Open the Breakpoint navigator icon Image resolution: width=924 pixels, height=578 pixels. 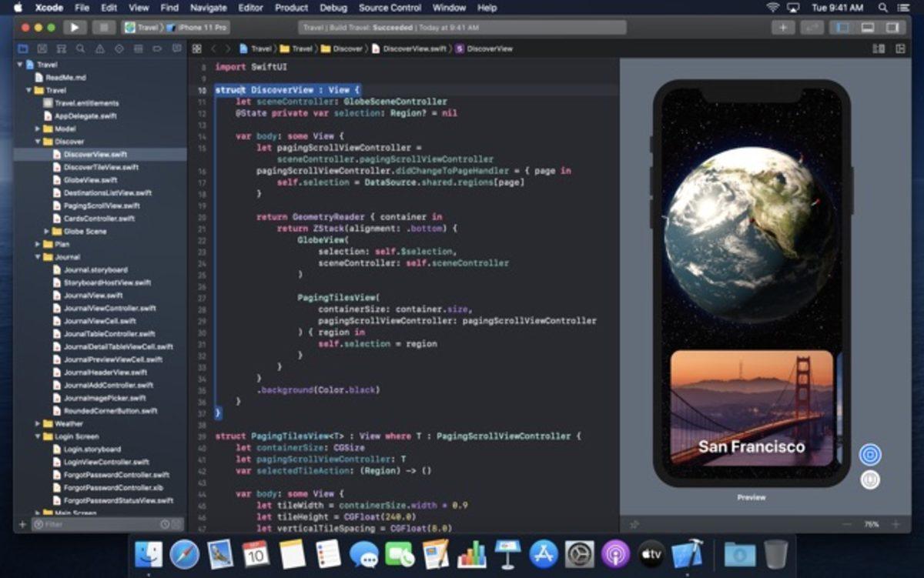[157, 48]
